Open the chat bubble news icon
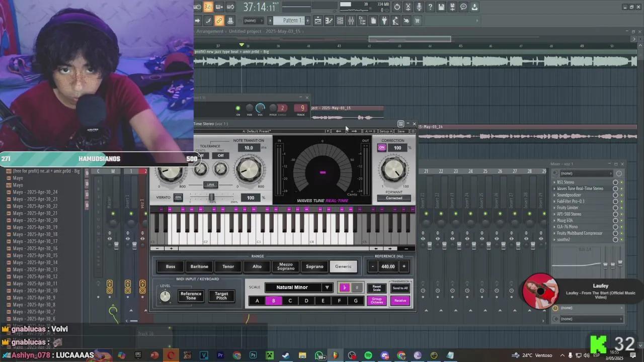 (x=463, y=7)
